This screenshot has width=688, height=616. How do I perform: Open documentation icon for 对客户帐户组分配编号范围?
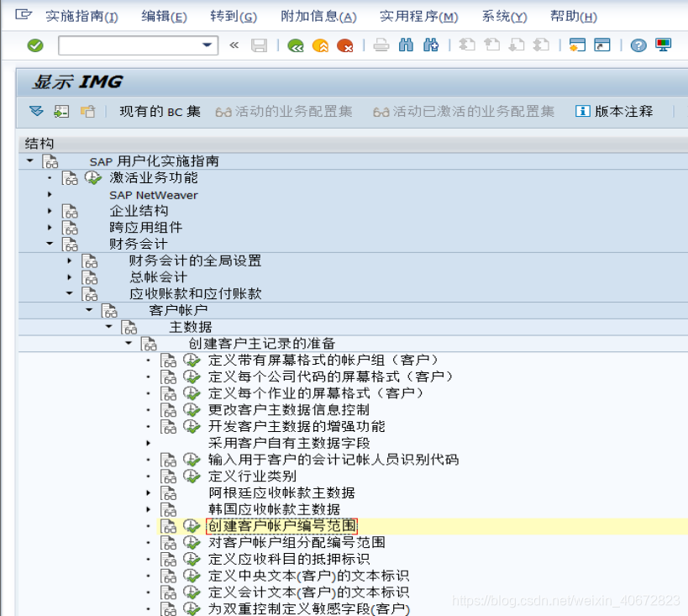pos(169,543)
